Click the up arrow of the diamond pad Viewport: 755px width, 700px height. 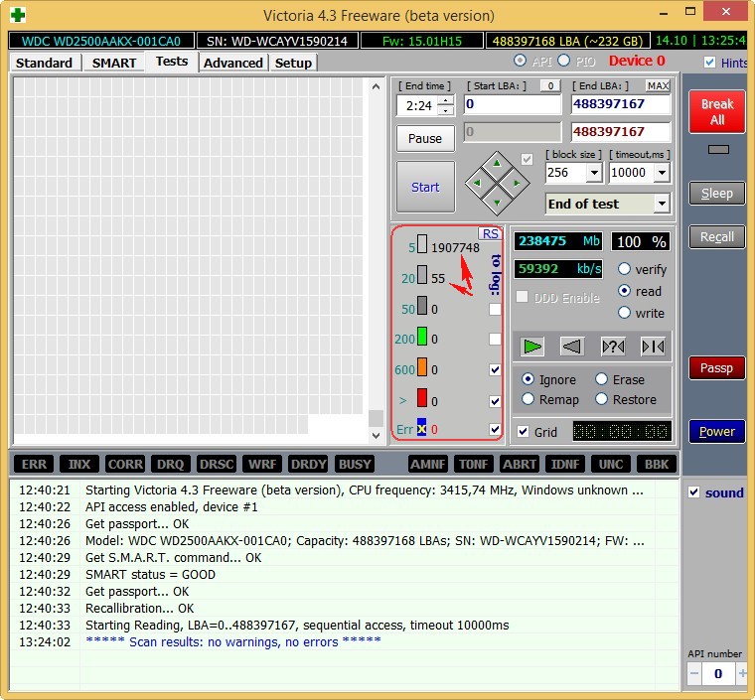(x=497, y=164)
